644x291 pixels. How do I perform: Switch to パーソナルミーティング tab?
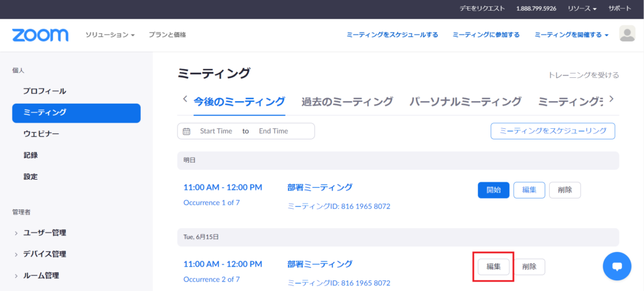(x=465, y=101)
